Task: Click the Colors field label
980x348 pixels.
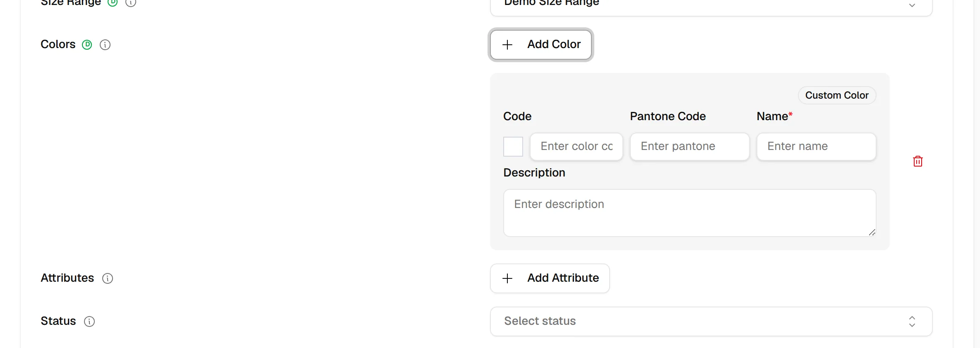Action: pyautogui.click(x=58, y=44)
